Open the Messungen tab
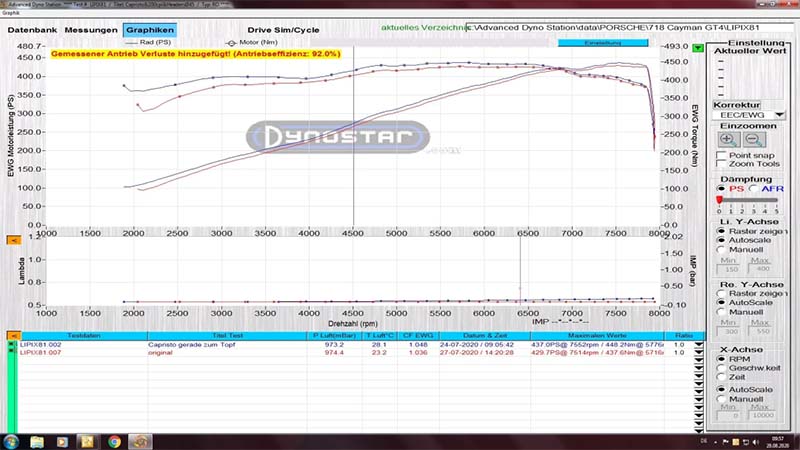 coord(91,30)
